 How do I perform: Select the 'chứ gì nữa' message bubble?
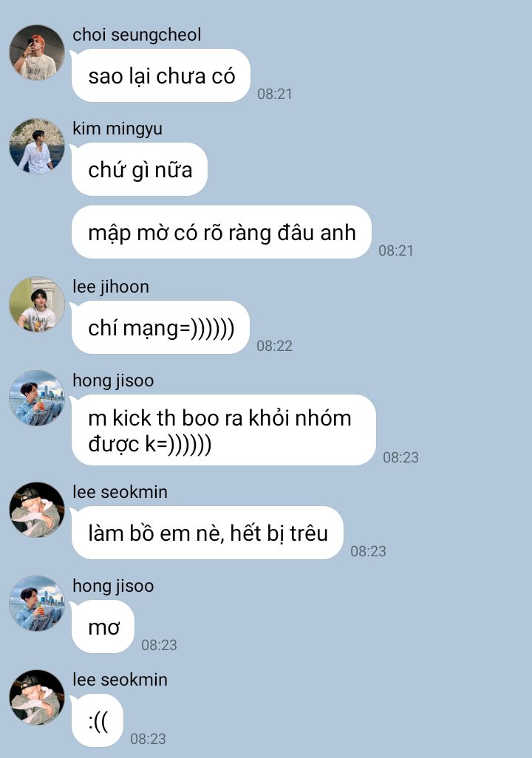coord(140,169)
